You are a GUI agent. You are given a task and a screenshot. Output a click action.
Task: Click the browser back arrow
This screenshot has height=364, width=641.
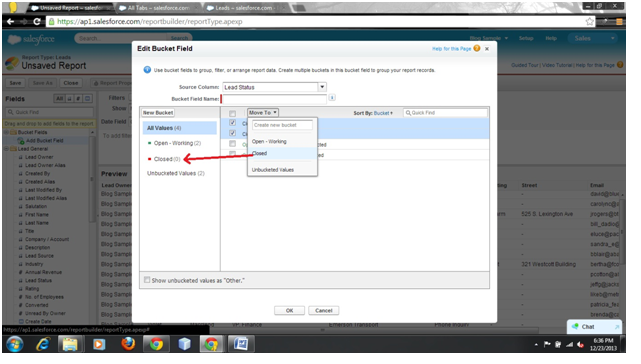click(11, 22)
